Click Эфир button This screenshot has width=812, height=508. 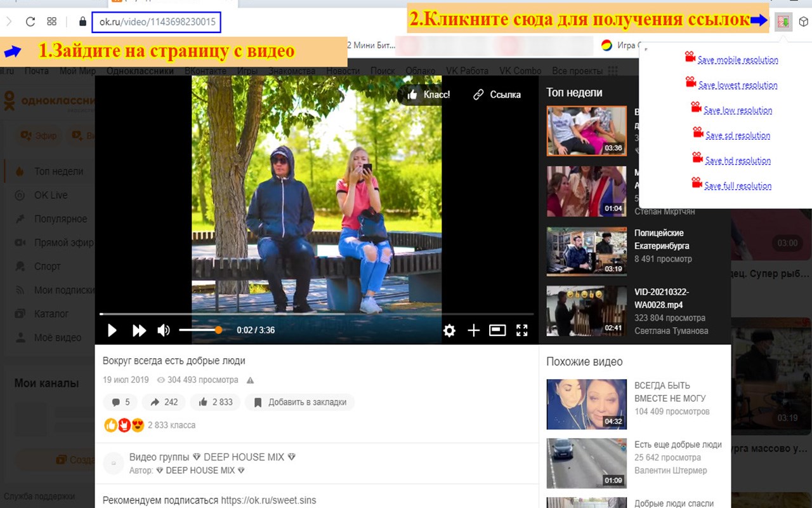pos(39,136)
